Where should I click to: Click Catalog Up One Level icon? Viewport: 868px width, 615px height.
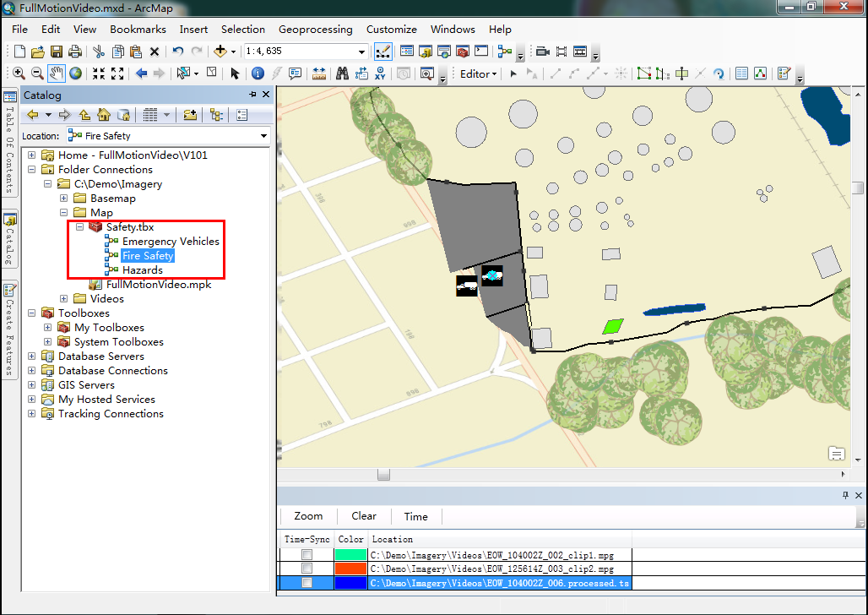pos(84,115)
